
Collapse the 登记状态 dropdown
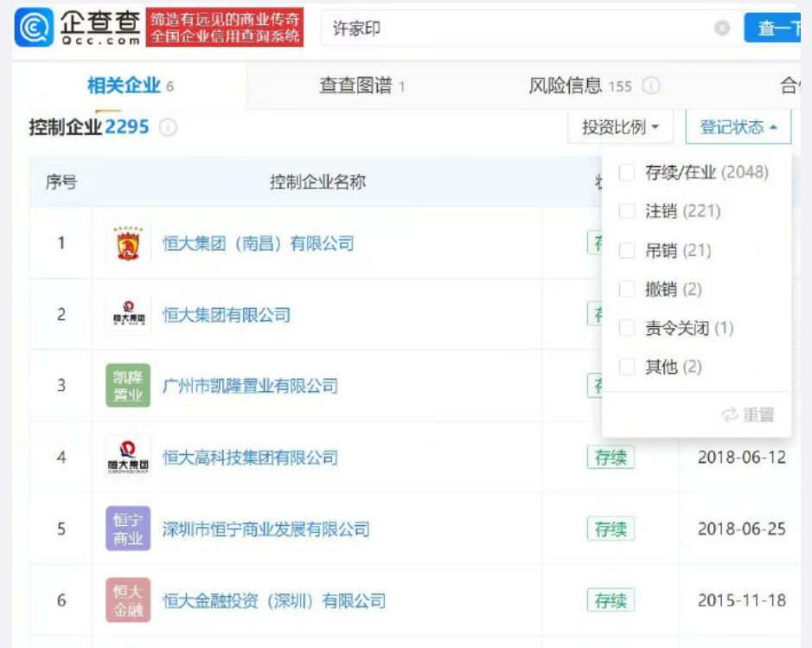pyautogui.click(x=738, y=128)
